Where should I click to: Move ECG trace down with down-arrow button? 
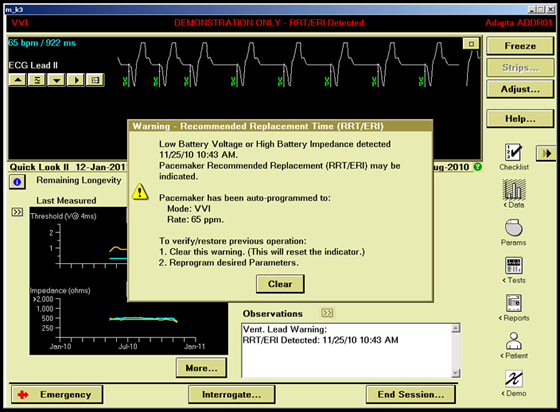pyautogui.click(x=56, y=80)
